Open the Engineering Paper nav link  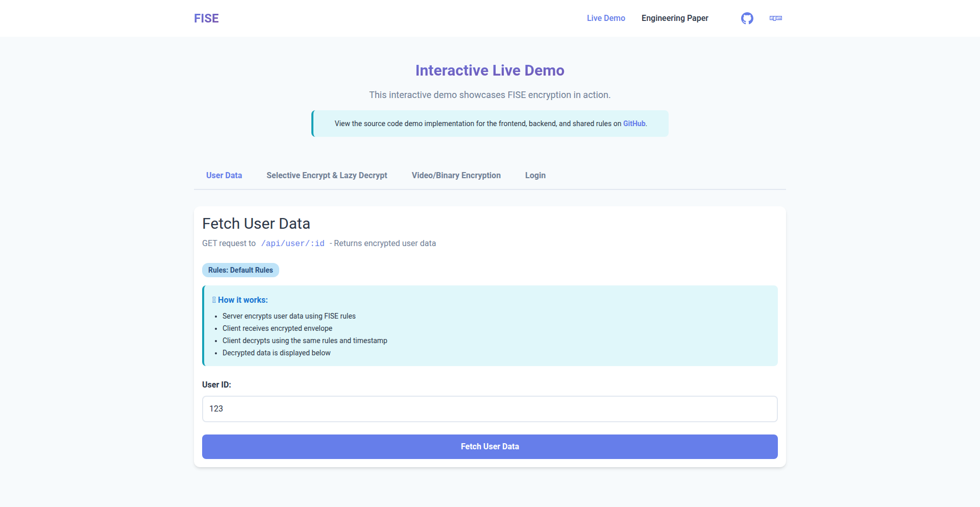coord(675,18)
